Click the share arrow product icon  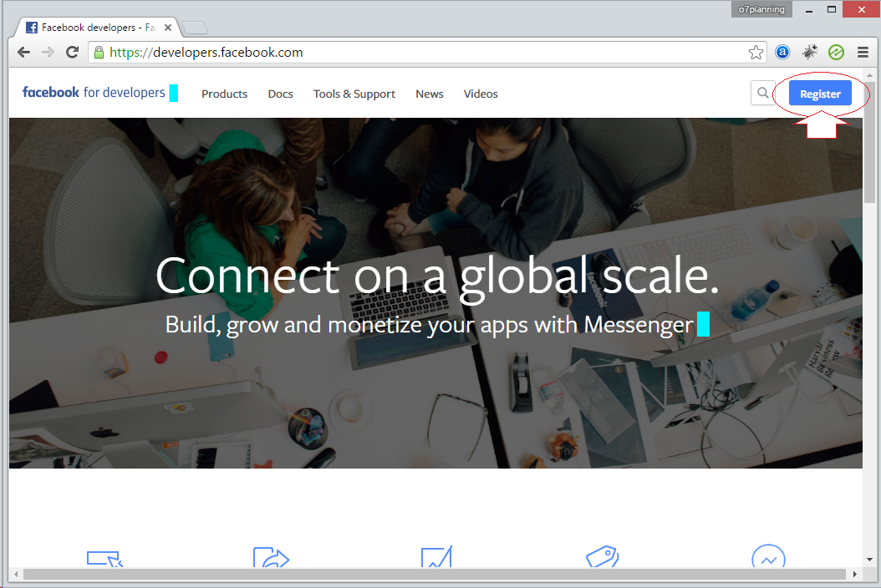coord(271,556)
